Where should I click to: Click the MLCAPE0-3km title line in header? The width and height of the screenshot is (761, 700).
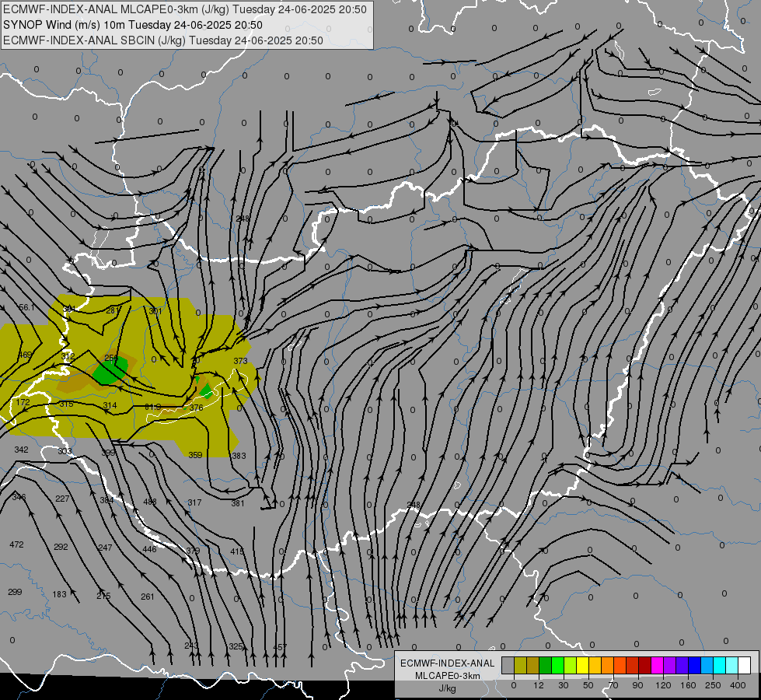185,9
